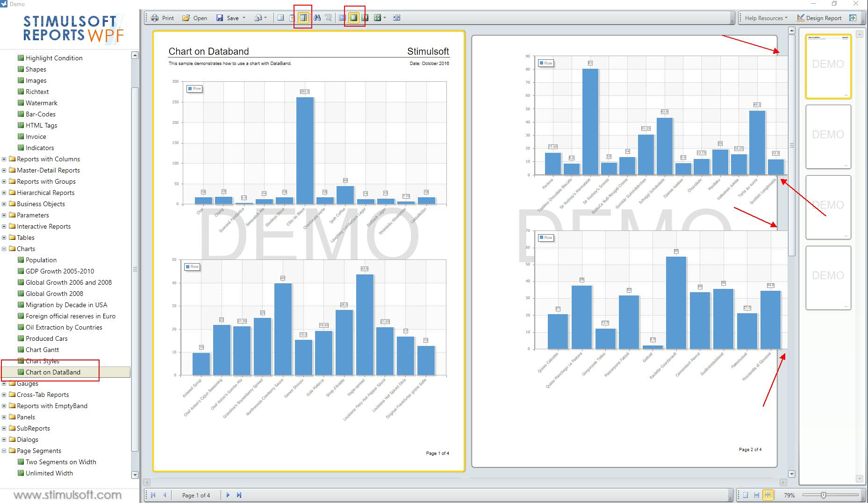Open the Save format dropdown arrow

click(244, 18)
